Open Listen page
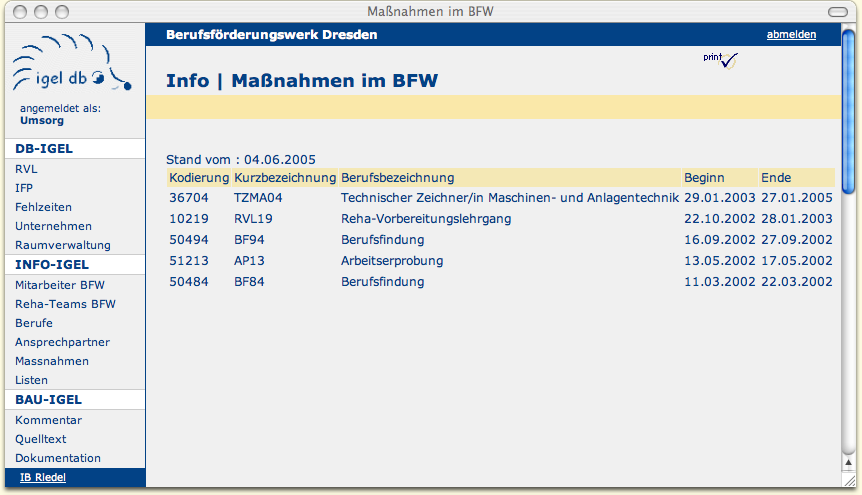The image size is (862, 495). [x=31, y=380]
